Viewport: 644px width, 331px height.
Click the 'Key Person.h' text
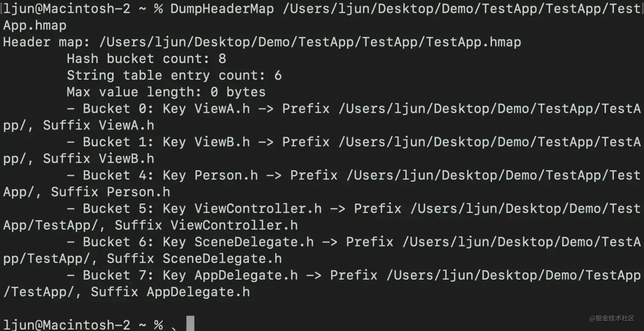click(210, 175)
